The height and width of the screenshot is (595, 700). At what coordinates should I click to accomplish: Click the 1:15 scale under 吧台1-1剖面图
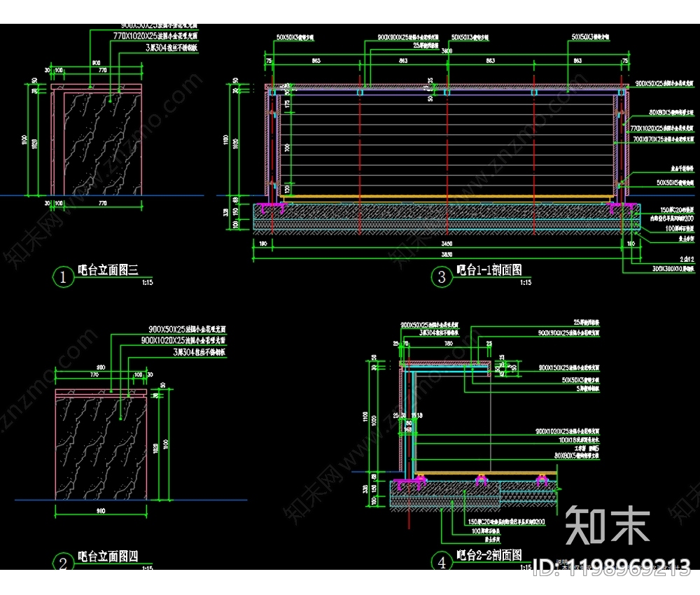pos(526,283)
